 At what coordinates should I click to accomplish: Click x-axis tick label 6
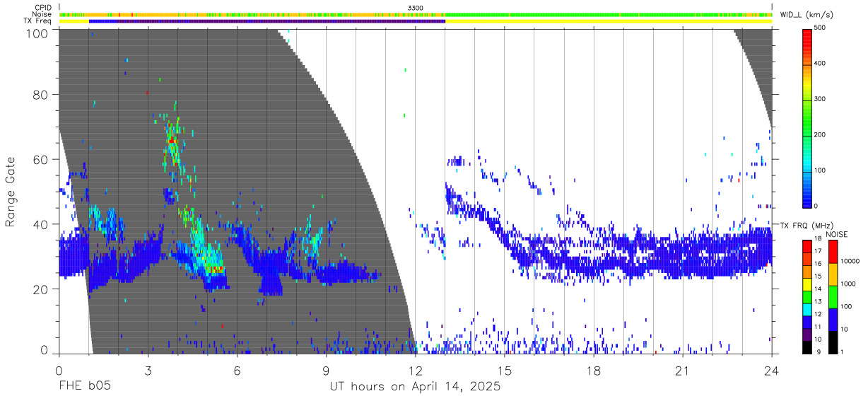pyautogui.click(x=237, y=371)
